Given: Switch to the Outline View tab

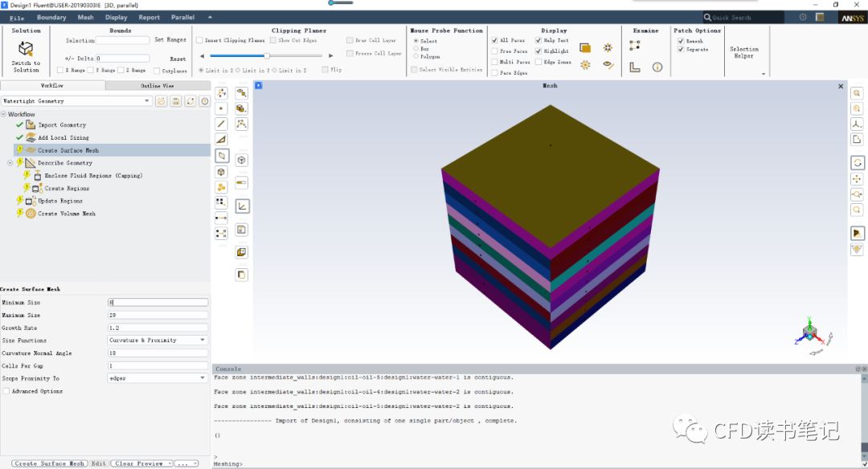Looking at the screenshot, I should tap(158, 86).
